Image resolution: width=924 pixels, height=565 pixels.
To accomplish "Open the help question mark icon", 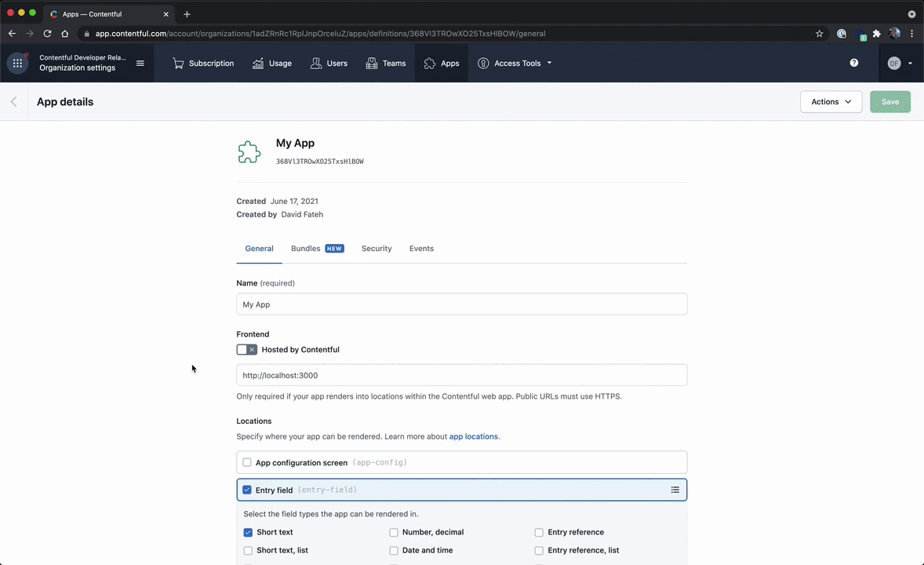I will tap(854, 63).
